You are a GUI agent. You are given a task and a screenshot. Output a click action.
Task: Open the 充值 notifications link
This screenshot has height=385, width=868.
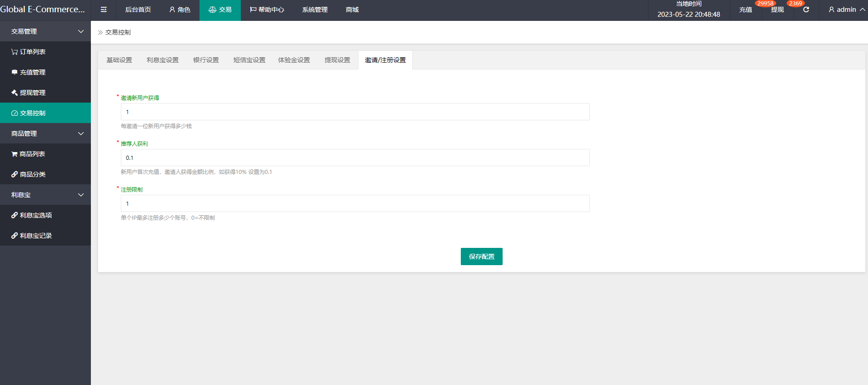tap(746, 10)
